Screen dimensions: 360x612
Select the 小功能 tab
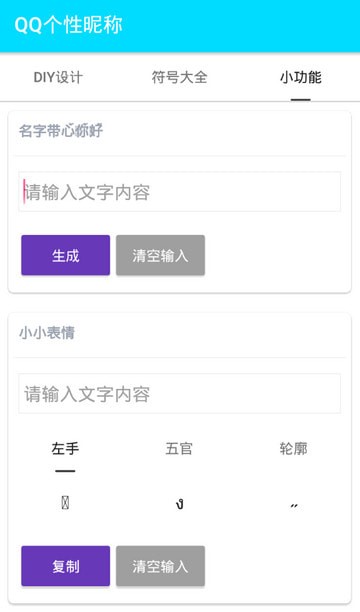pyautogui.click(x=301, y=77)
